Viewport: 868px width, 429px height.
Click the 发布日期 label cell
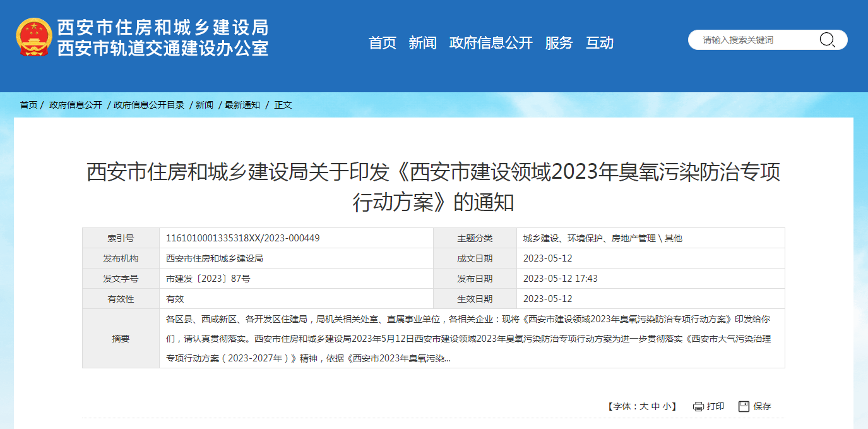coord(475,279)
